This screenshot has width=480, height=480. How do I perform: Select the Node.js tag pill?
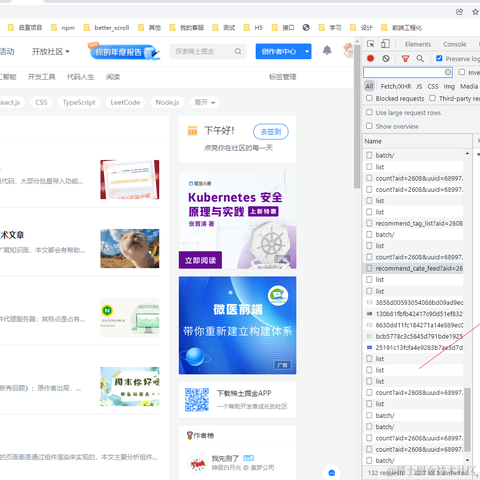pyautogui.click(x=167, y=102)
